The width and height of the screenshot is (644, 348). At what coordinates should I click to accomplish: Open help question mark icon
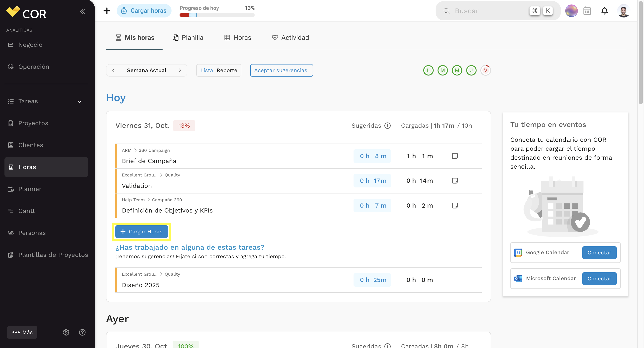82,332
